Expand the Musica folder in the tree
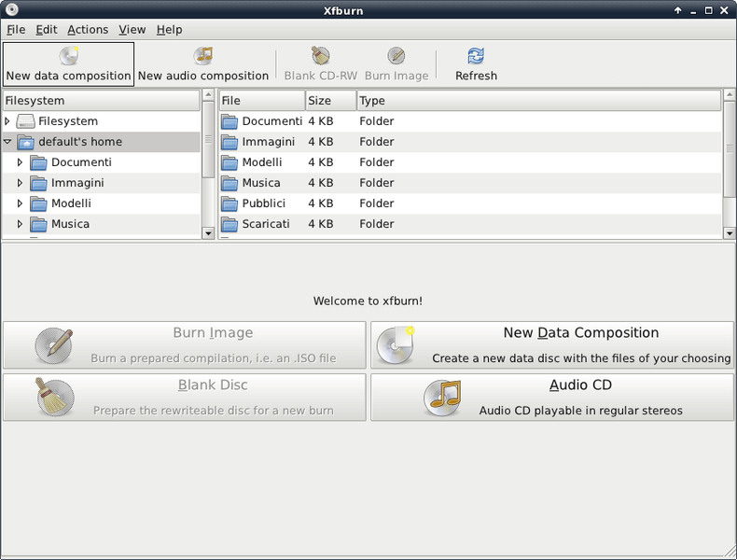This screenshot has width=737, height=560. pyautogui.click(x=20, y=224)
